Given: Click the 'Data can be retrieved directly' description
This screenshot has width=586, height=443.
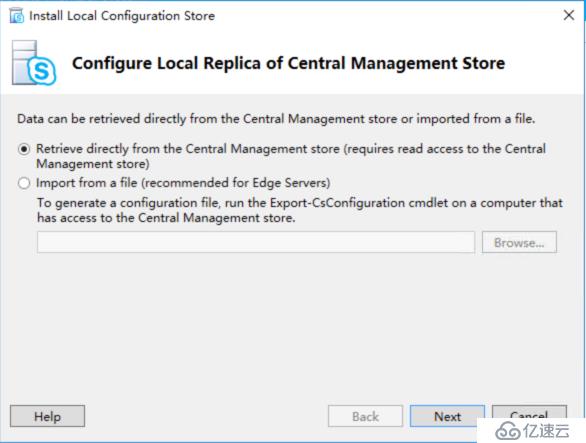Looking at the screenshot, I should 276,119.
